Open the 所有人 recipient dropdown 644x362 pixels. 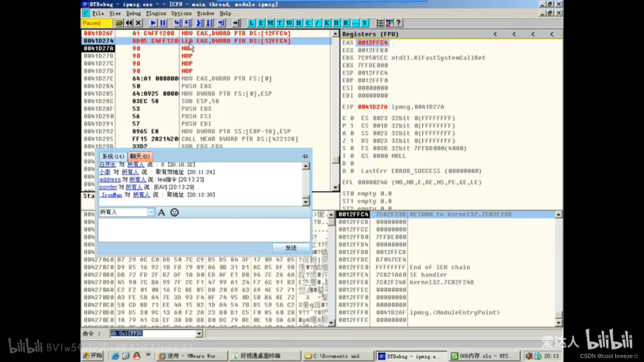pos(151,212)
